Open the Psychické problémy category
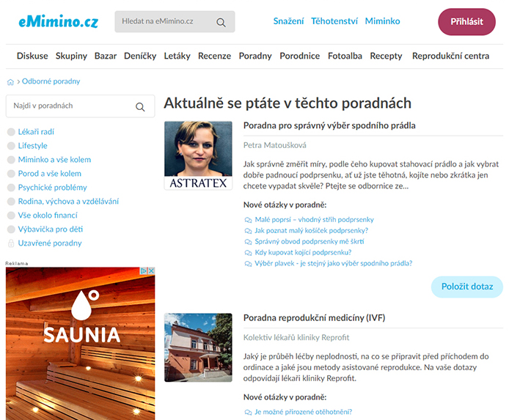 [52, 188]
